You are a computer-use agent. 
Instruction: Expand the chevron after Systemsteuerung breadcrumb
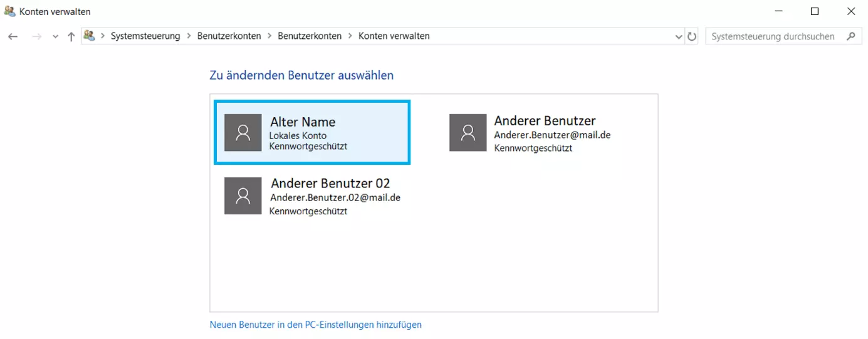pyautogui.click(x=189, y=36)
